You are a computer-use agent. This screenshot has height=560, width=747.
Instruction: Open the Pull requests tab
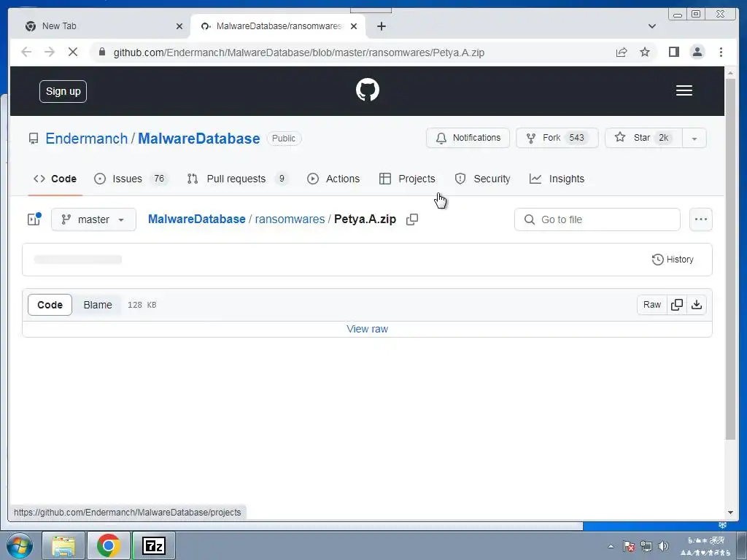(x=238, y=179)
